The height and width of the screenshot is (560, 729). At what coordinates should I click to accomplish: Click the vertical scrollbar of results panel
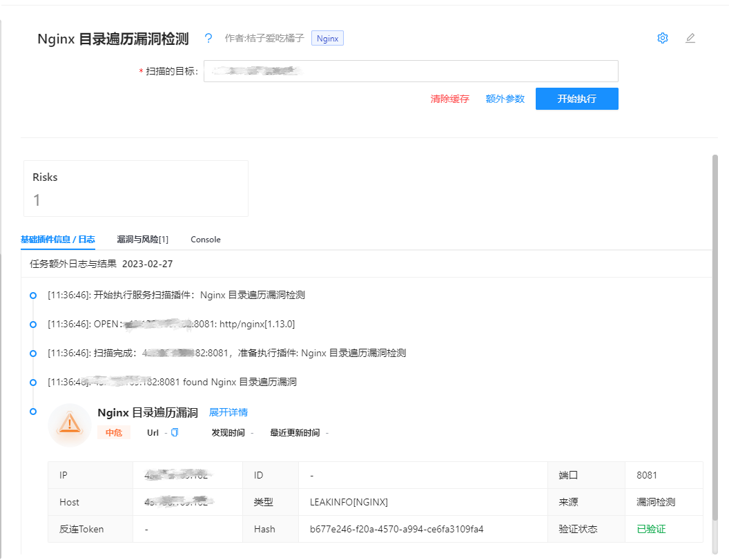tap(715, 338)
